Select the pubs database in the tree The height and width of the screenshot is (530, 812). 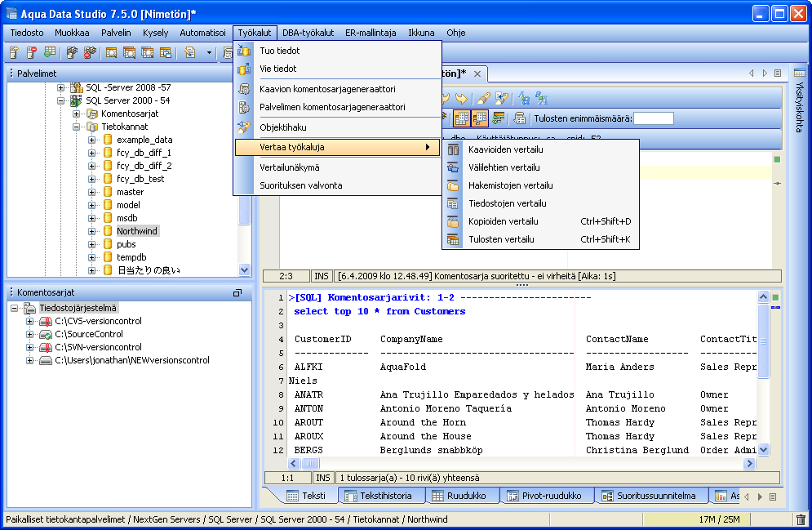pyautogui.click(x=126, y=244)
